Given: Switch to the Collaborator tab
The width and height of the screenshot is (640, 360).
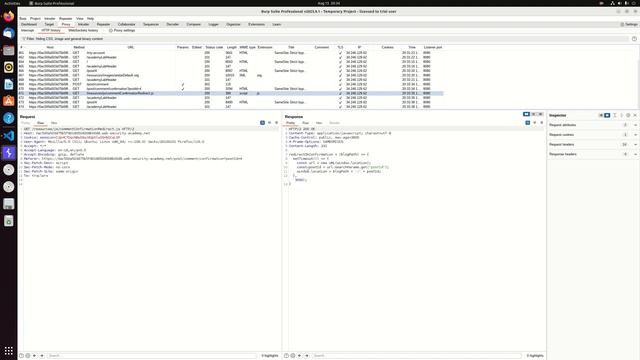Looking at the screenshot, I should pos(127,24).
